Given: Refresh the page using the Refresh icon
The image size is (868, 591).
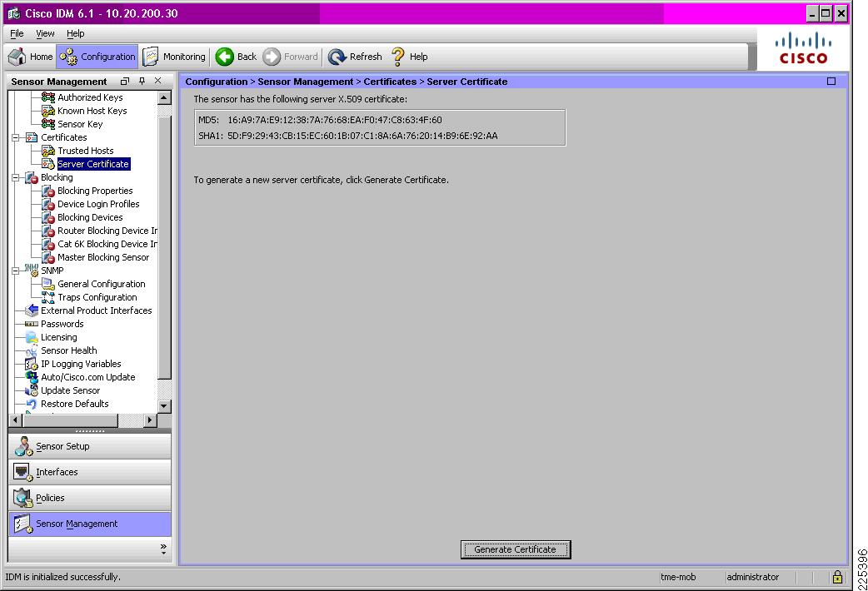Looking at the screenshot, I should [x=337, y=57].
